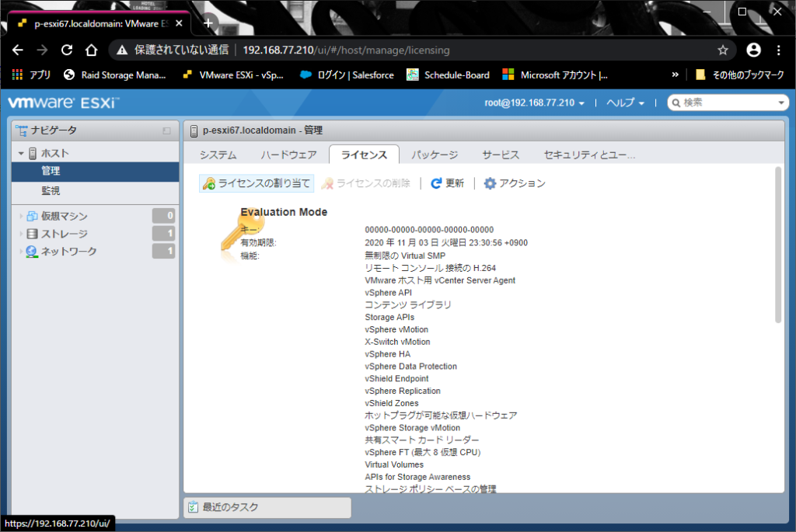The width and height of the screenshot is (796, 532).
Task: Click the vSphere Data Protection feature text
Action: [410, 366]
